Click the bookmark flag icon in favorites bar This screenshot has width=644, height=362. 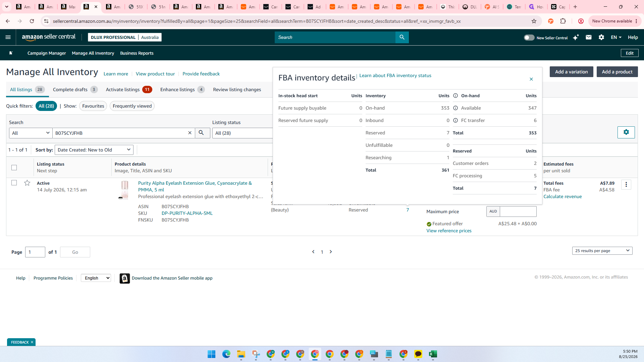[11, 53]
